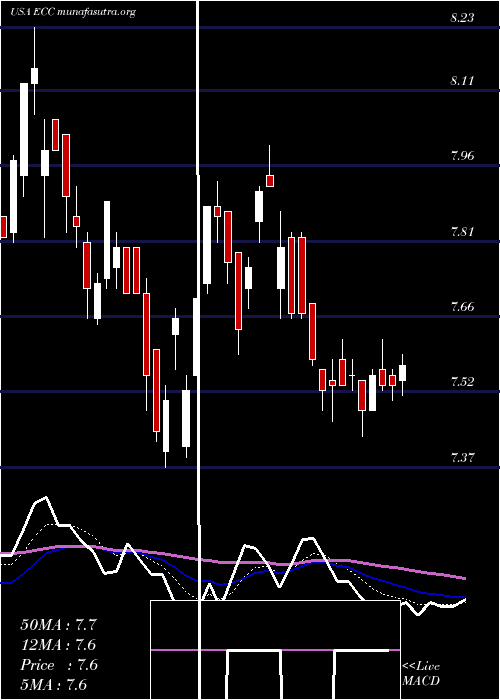Click the 7.52 price axis label
The image size is (500, 700).
[x=462, y=382]
